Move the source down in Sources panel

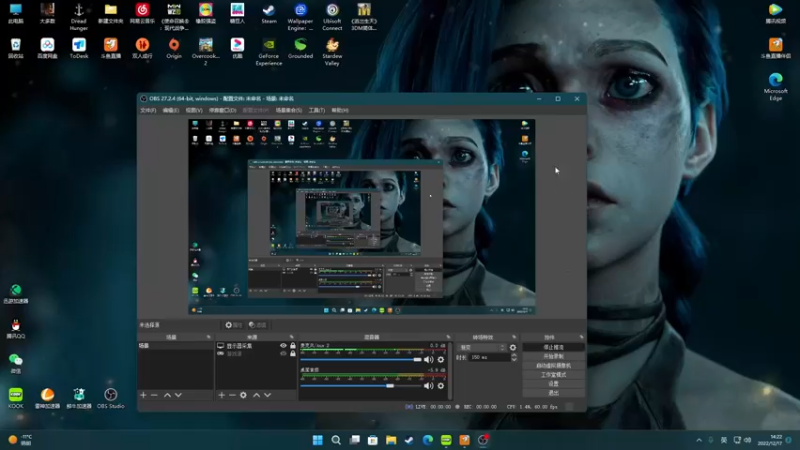267,395
